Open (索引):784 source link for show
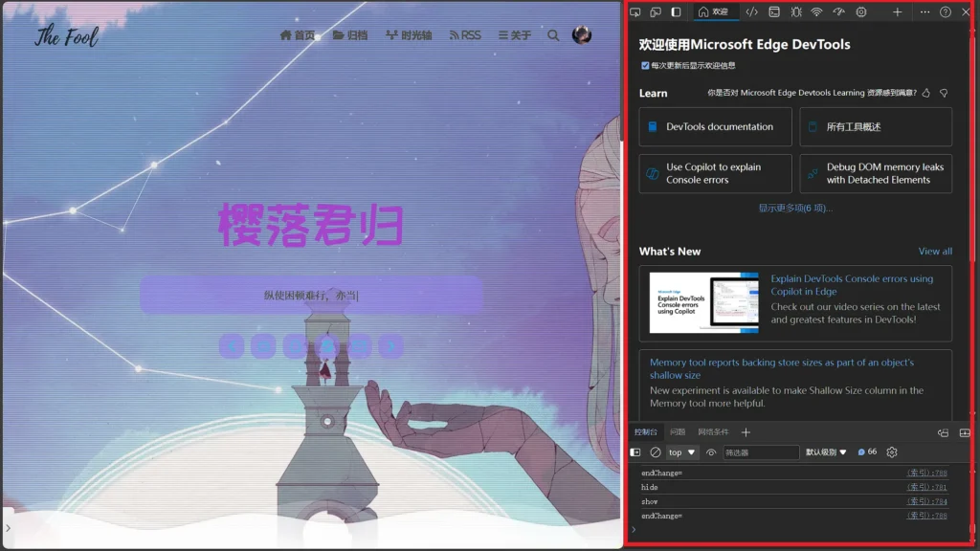 (x=926, y=501)
